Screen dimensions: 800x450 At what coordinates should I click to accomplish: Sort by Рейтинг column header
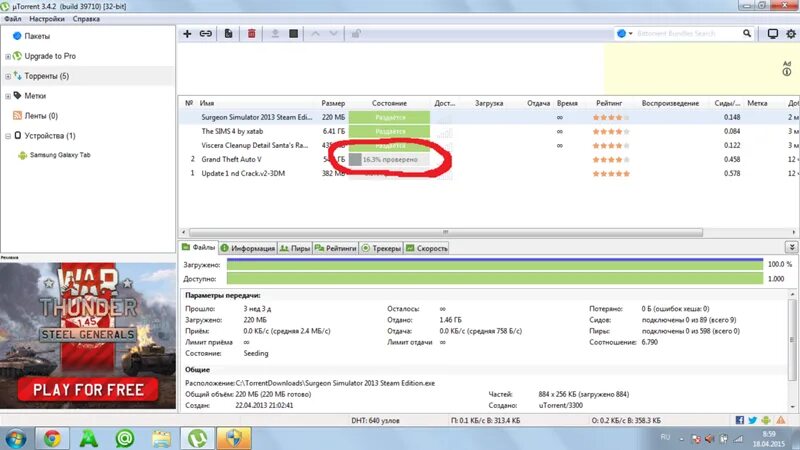609,103
